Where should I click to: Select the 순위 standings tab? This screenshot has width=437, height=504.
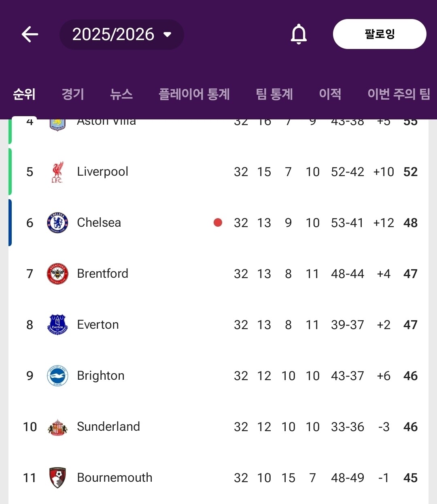tap(24, 94)
